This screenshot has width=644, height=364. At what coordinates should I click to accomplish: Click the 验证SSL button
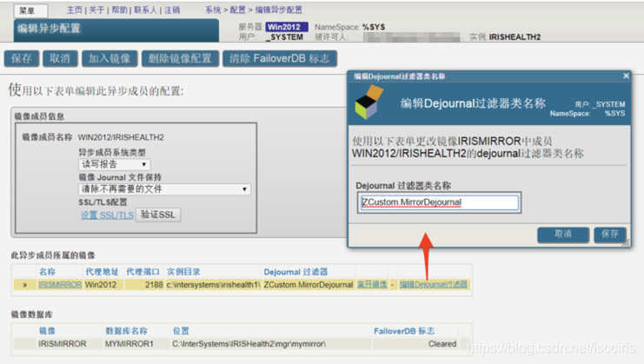158,215
